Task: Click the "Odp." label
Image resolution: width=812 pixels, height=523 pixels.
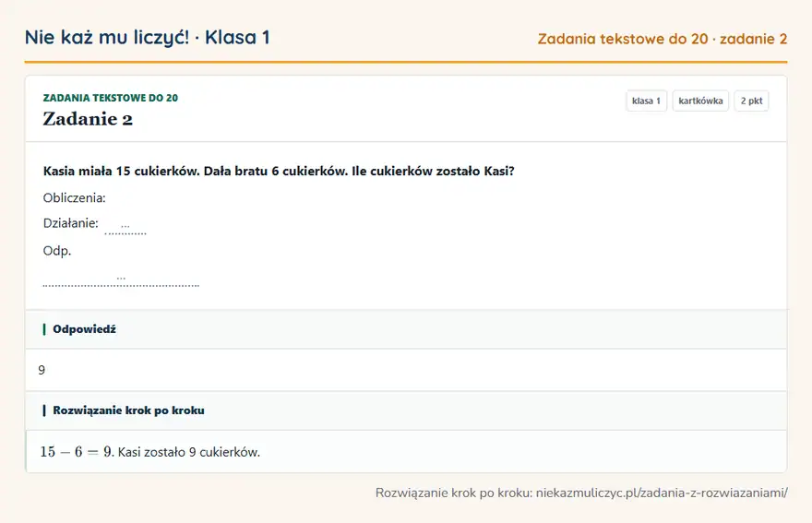Action: [57, 251]
